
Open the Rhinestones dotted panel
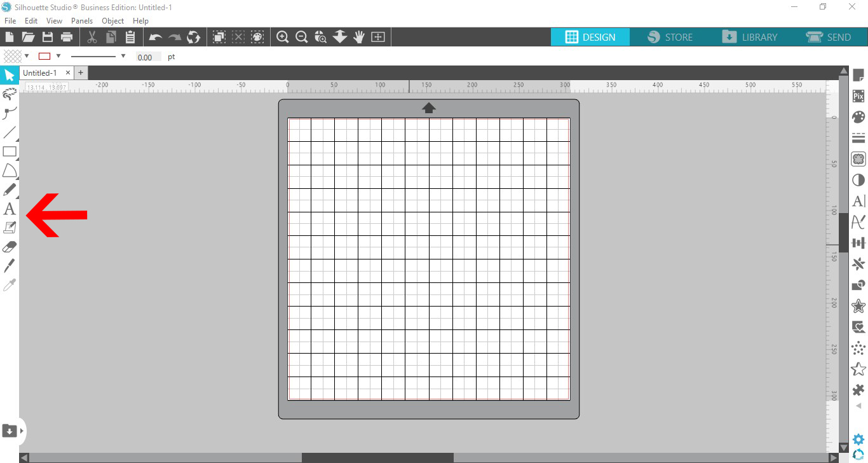click(858, 348)
